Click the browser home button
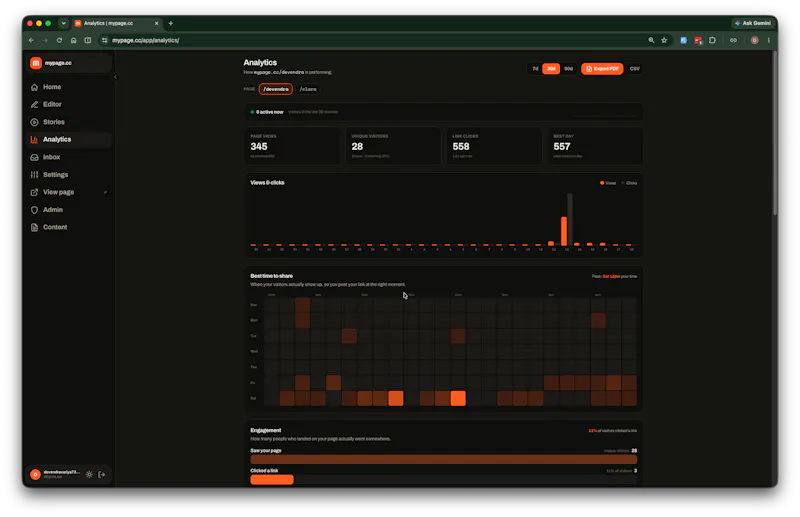800x517 pixels. [x=73, y=40]
